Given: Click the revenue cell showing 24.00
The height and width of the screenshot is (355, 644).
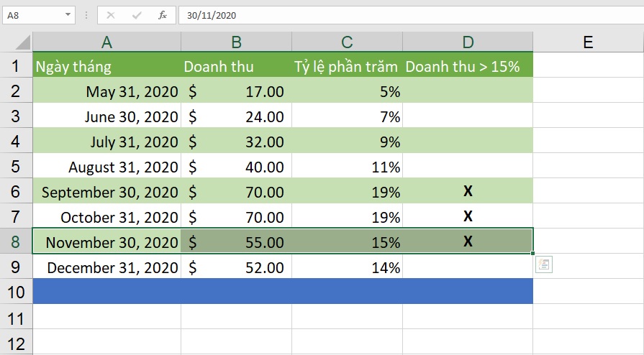Looking at the screenshot, I should (236, 115).
